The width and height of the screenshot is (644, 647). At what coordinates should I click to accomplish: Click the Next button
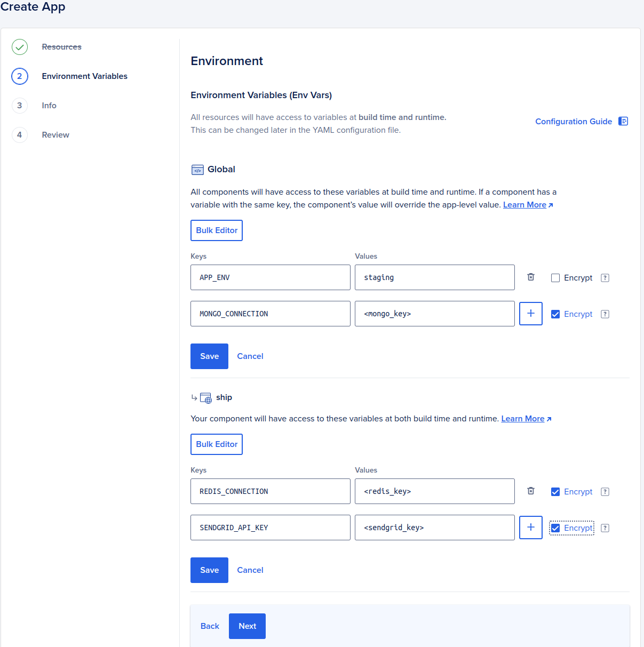(x=247, y=626)
